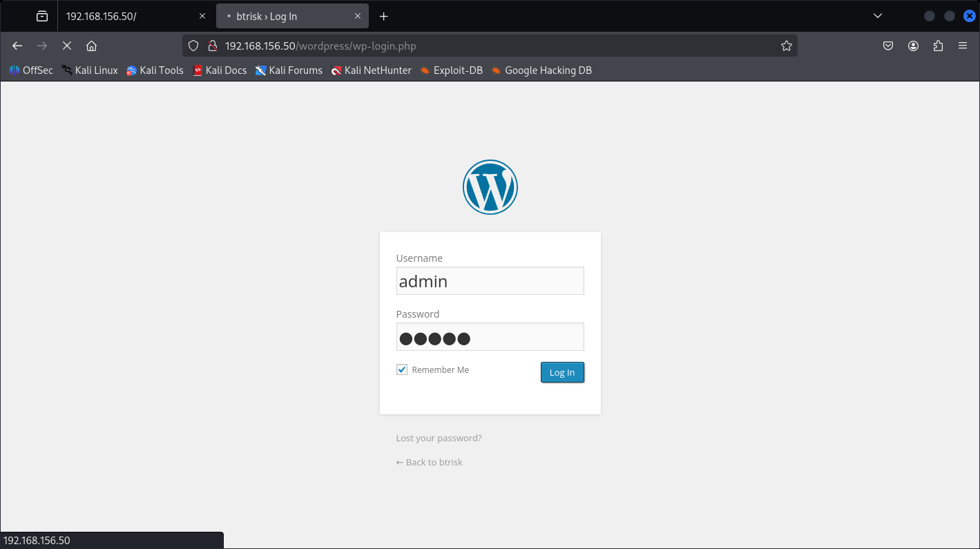
Task: Open Kali Docs bookmark
Action: [220, 70]
